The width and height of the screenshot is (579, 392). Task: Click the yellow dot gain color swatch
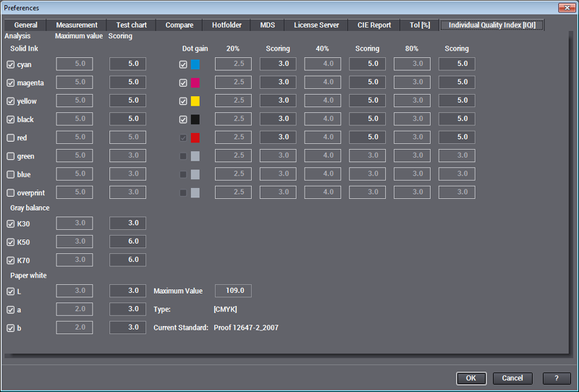195,101
